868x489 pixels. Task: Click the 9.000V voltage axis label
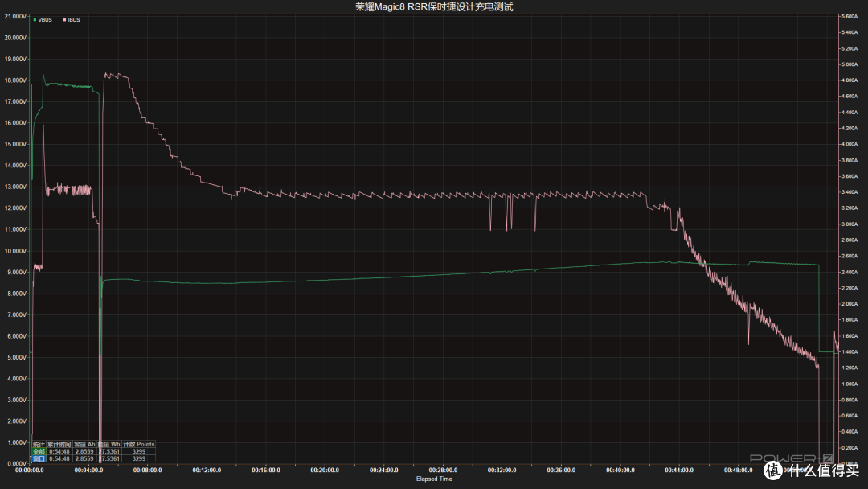(16, 273)
